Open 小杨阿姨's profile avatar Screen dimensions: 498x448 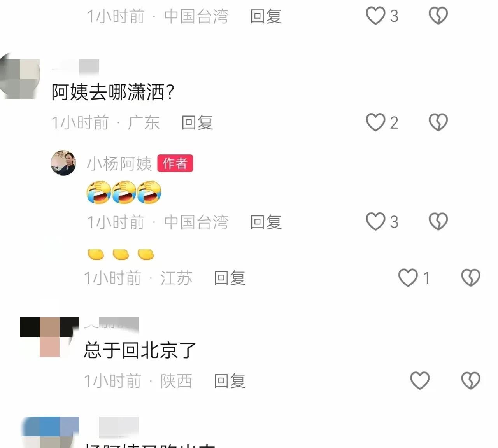click(63, 163)
